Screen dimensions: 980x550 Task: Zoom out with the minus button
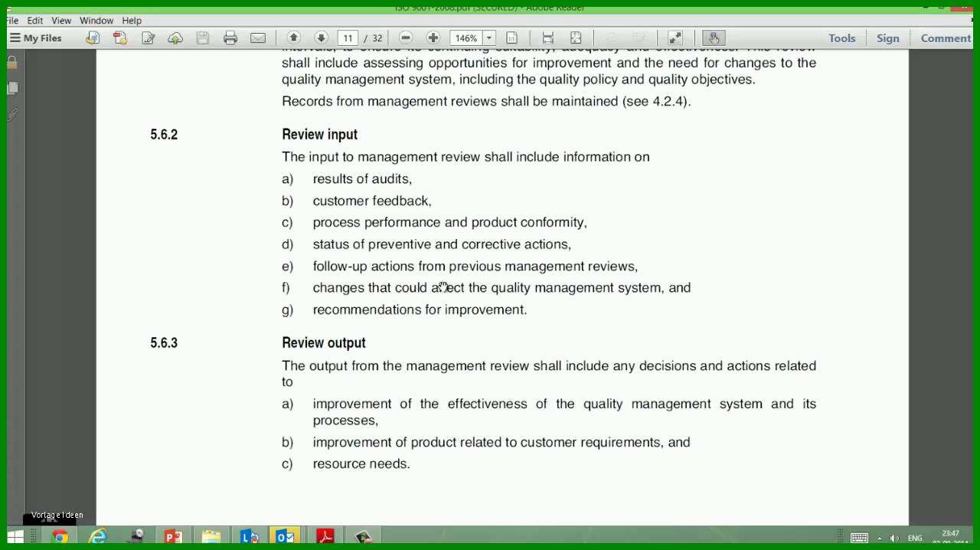point(406,38)
